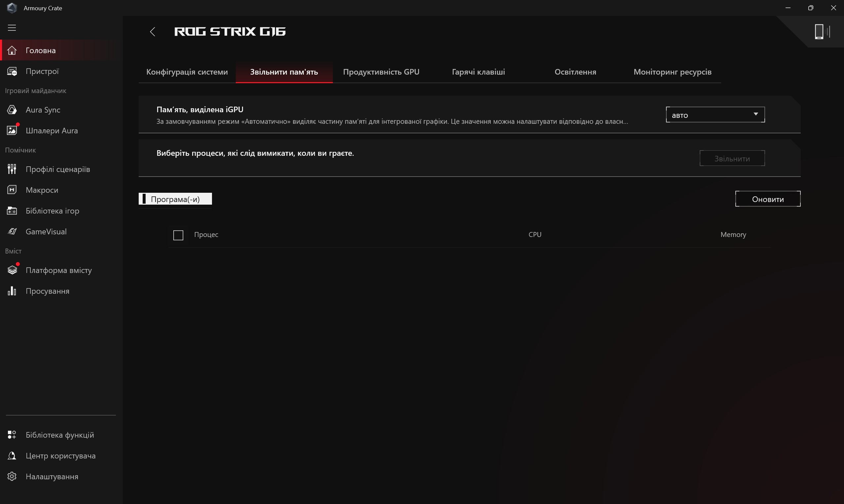Open GameVisual icon in sidebar
This screenshot has height=504, width=844.
coord(12,232)
